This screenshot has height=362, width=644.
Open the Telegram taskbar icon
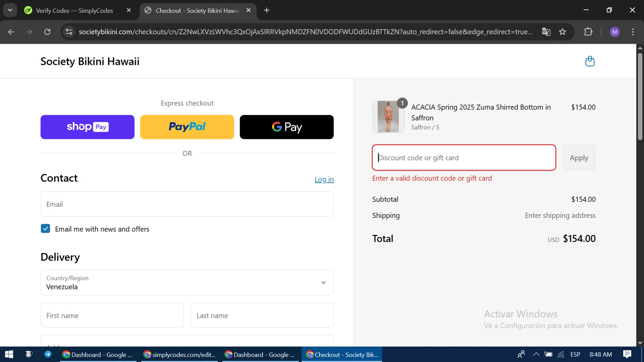[x=48, y=354]
